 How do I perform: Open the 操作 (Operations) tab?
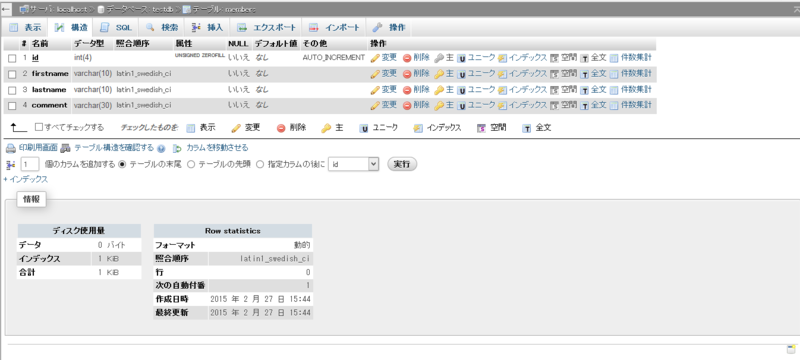coord(389,28)
